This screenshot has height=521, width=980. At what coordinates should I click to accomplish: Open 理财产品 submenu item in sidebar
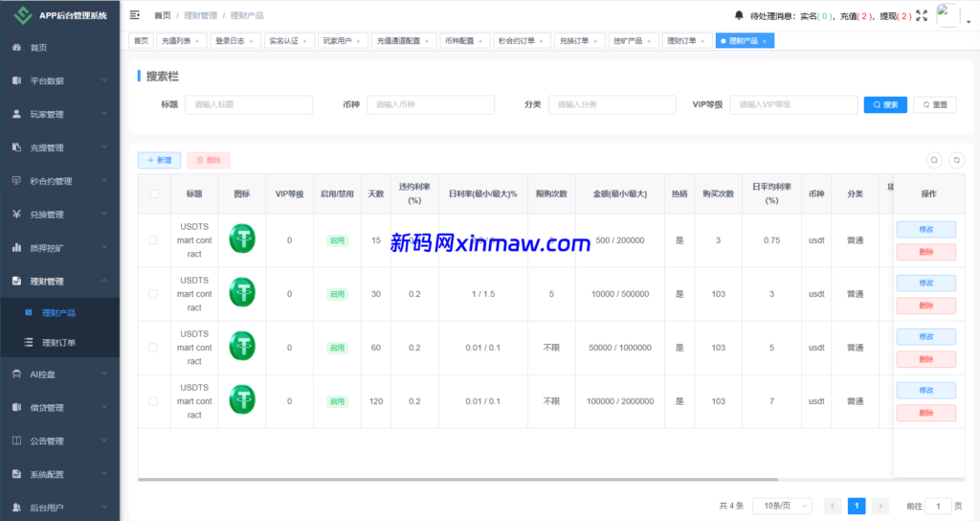(x=58, y=313)
